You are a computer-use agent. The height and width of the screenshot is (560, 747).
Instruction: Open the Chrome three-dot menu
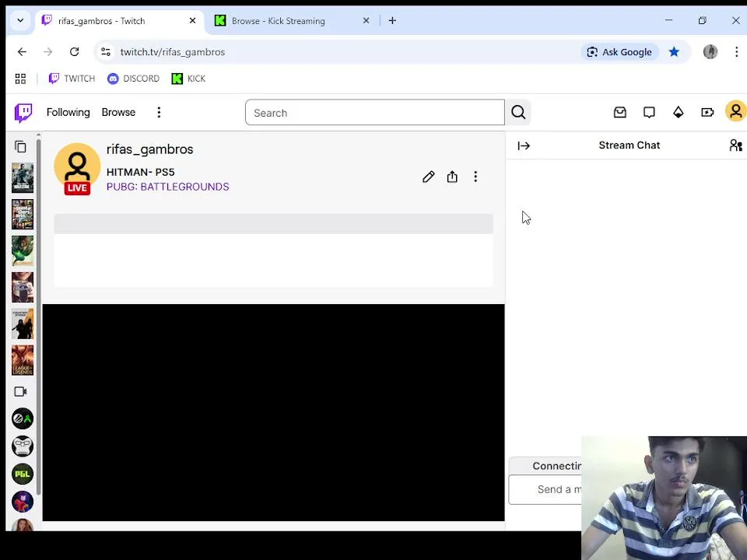coord(737,52)
